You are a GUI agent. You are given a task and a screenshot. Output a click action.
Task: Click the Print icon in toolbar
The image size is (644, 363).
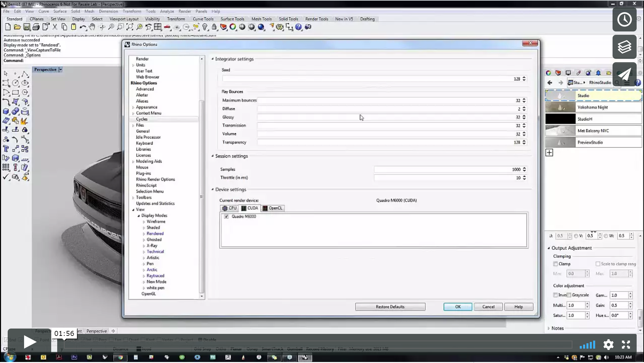[x=36, y=27]
